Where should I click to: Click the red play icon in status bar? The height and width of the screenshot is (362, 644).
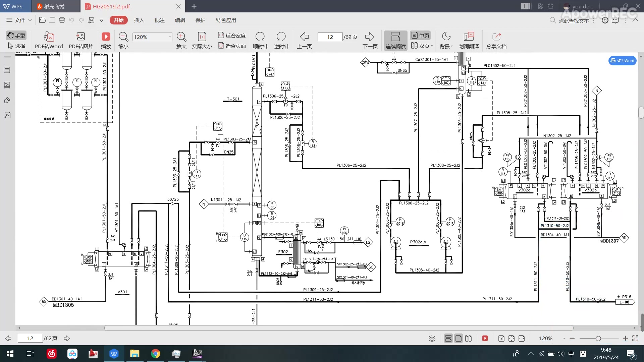(485, 339)
